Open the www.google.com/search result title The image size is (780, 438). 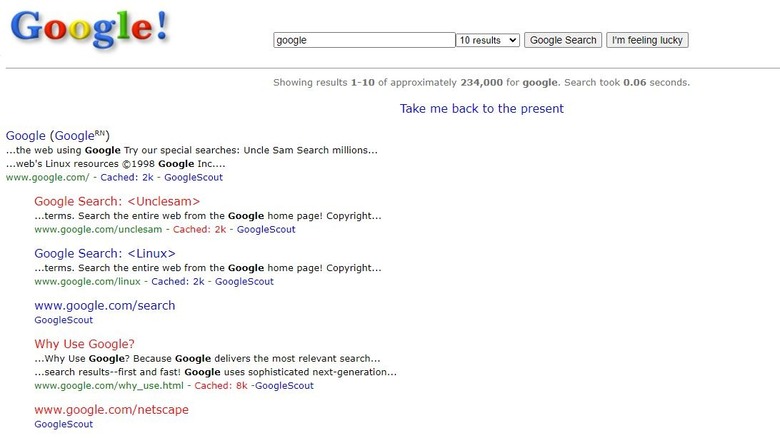pos(104,306)
